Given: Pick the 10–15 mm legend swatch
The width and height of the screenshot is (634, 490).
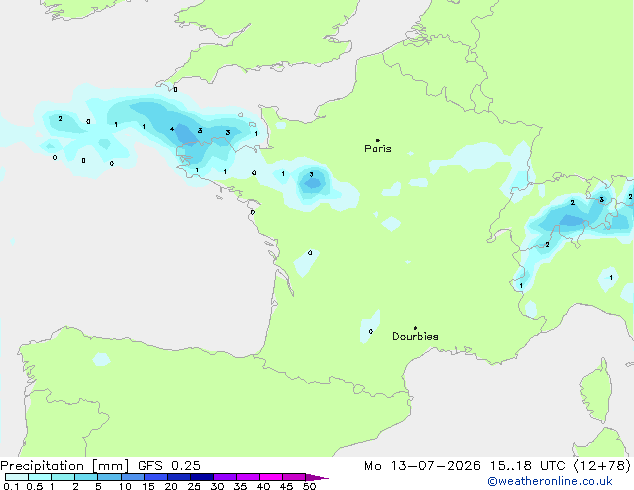Looking at the screenshot, I should point(132,477).
